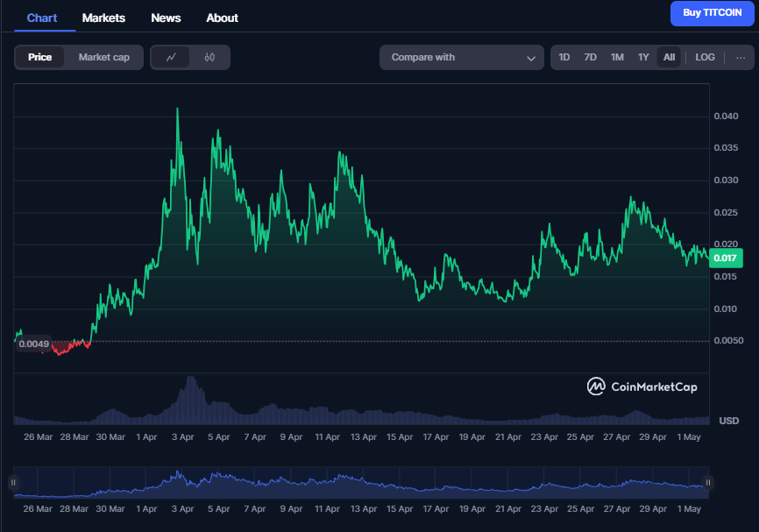Open the Markets tab

click(x=103, y=18)
